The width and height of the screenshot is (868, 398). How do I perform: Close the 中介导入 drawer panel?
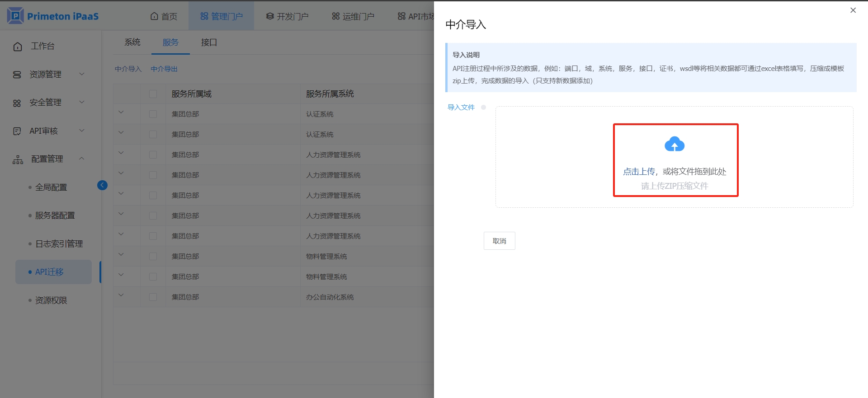tap(853, 10)
